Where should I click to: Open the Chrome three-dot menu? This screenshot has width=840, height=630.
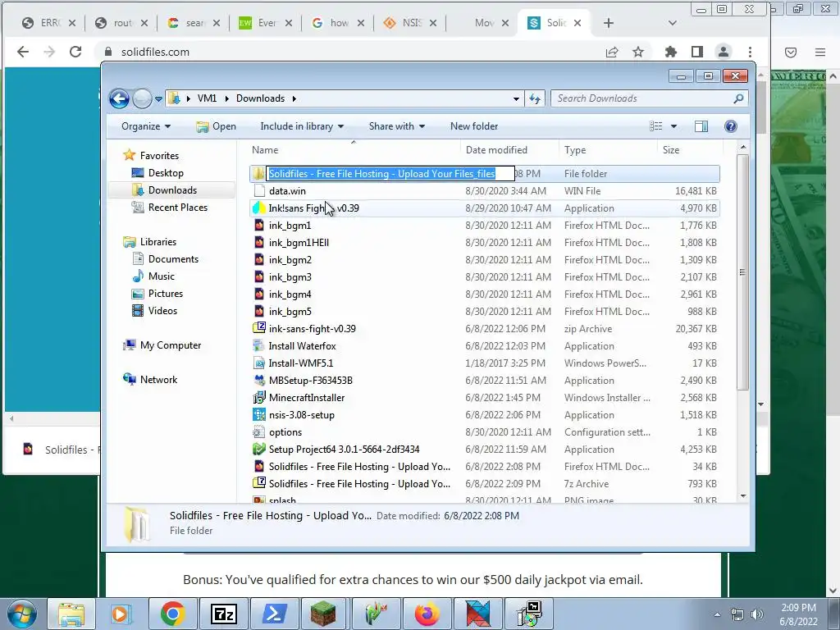750,52
